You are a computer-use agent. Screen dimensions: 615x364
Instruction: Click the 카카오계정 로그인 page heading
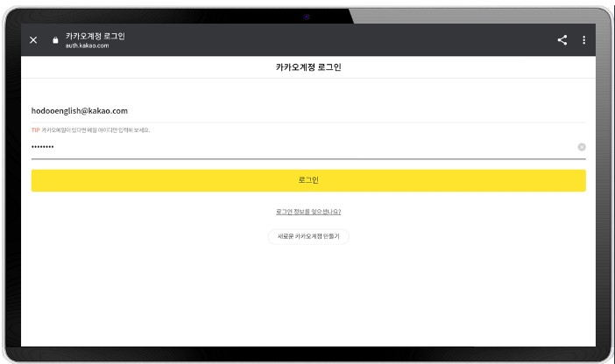pyautogui.click(x=308, y=67)
